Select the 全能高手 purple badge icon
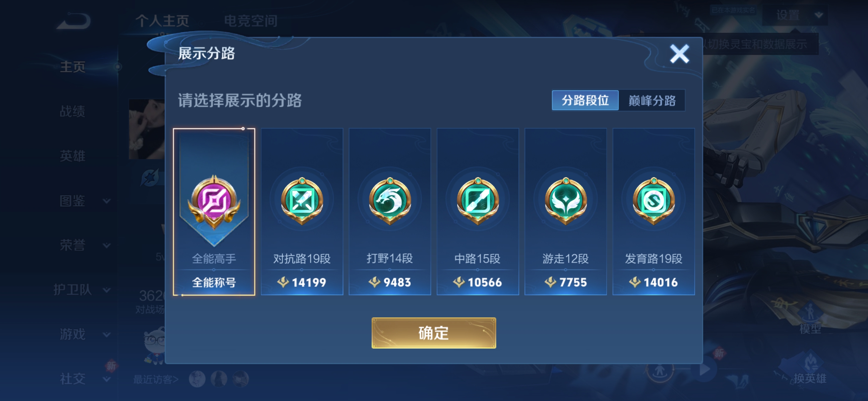 [214, 202]
